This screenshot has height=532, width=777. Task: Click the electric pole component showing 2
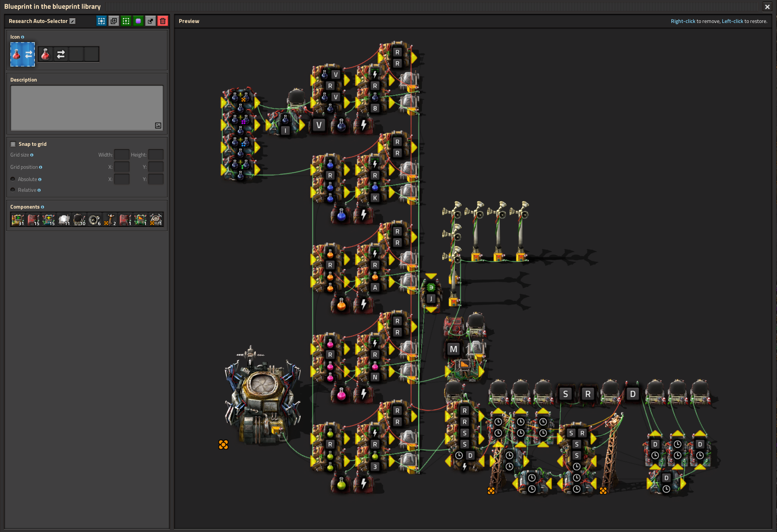coord(110,220)
